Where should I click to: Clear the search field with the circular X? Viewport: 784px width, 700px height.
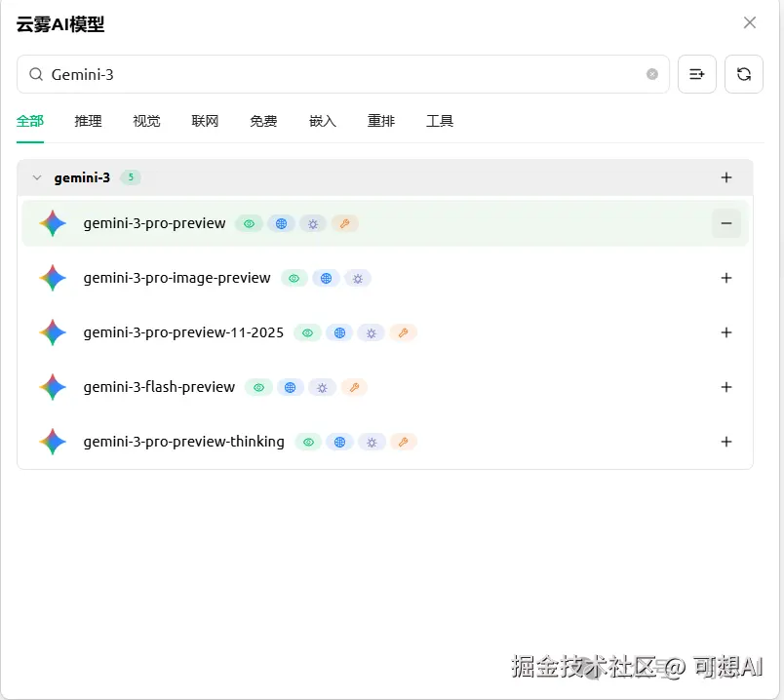[x=651, y=74]
